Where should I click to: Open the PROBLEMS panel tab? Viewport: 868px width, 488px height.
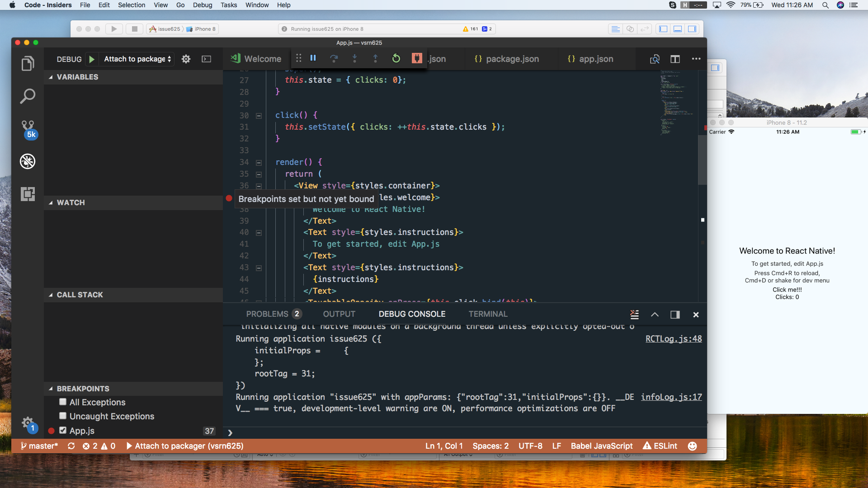pos(273,314)
